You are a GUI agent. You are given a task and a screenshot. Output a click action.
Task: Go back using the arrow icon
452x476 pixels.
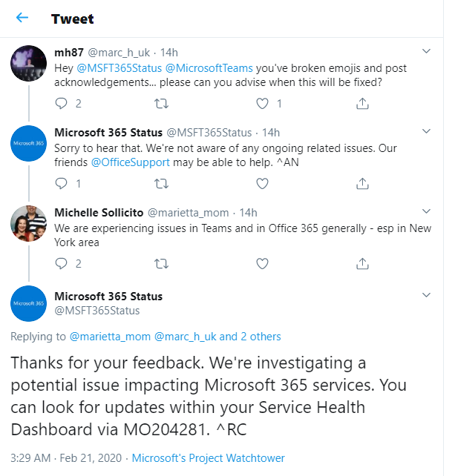(22, 18)
